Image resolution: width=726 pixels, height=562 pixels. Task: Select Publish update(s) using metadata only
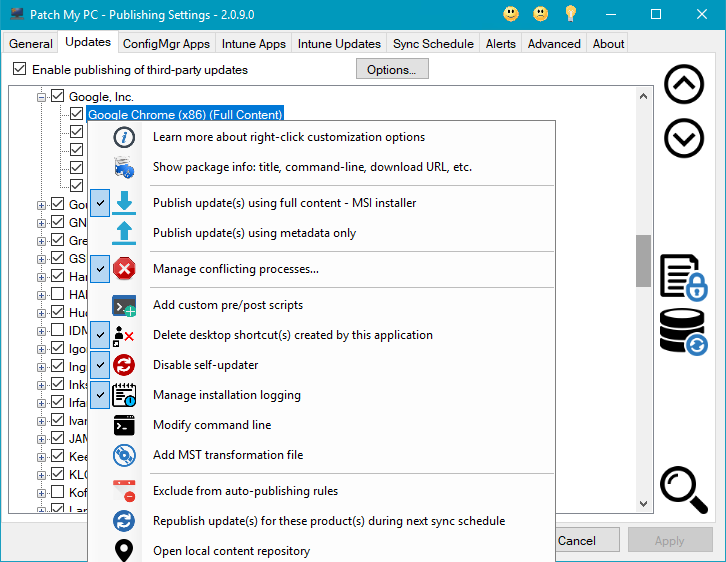coord(254,233)
